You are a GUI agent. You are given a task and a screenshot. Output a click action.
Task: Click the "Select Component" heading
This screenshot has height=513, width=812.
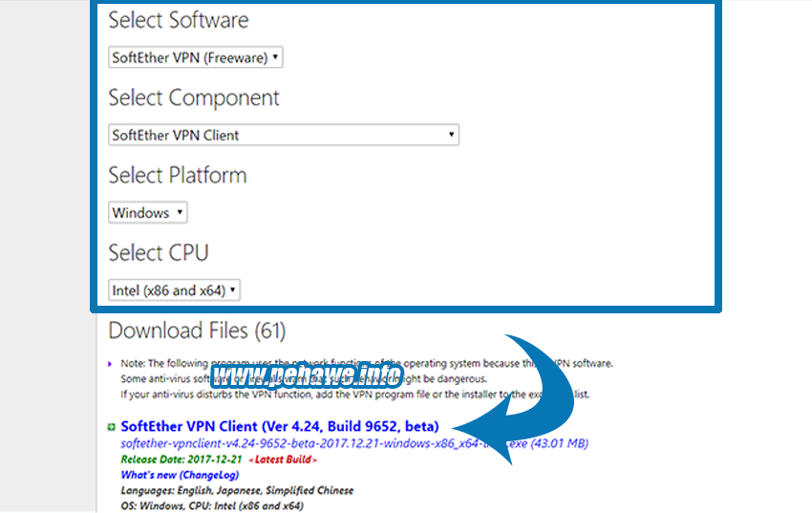pos(194,97)
